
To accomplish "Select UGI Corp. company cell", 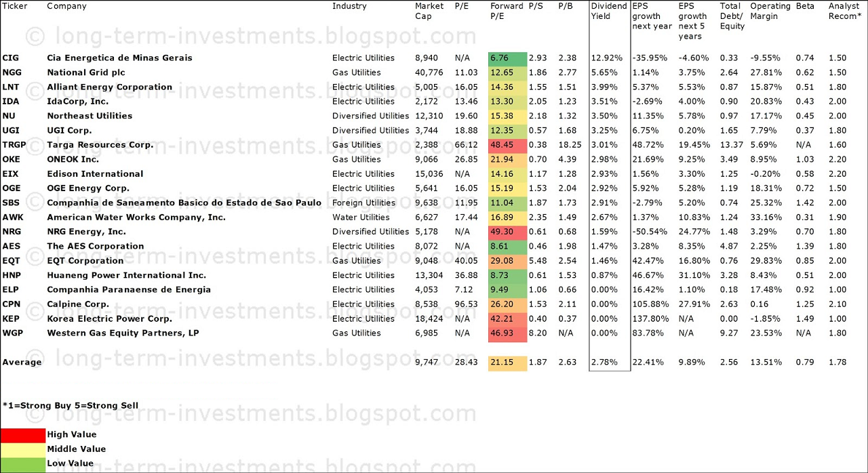I will 69,131.
